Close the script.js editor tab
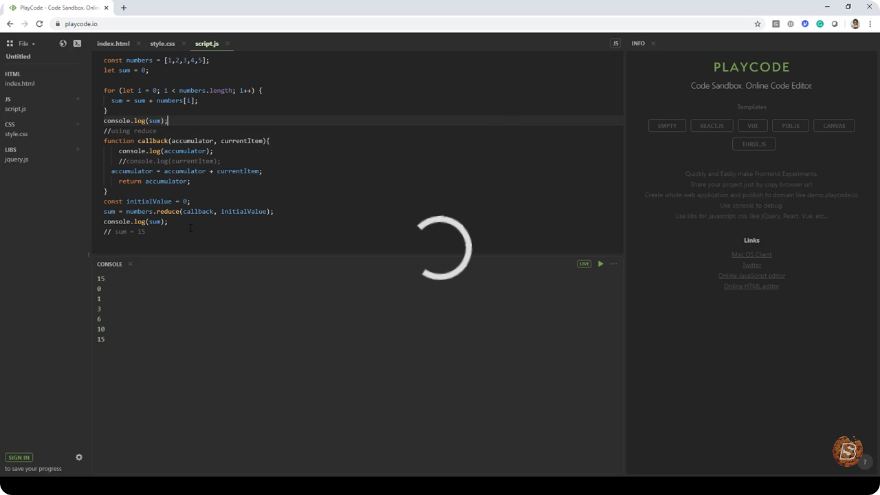This screenshot has height=495, width=880. pyautogui.click(x=227, y=43)
